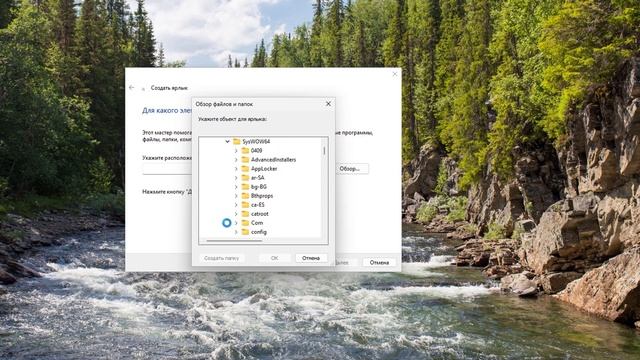
Task: Click the catroot folder icon
Action: (x=245, y=213)
